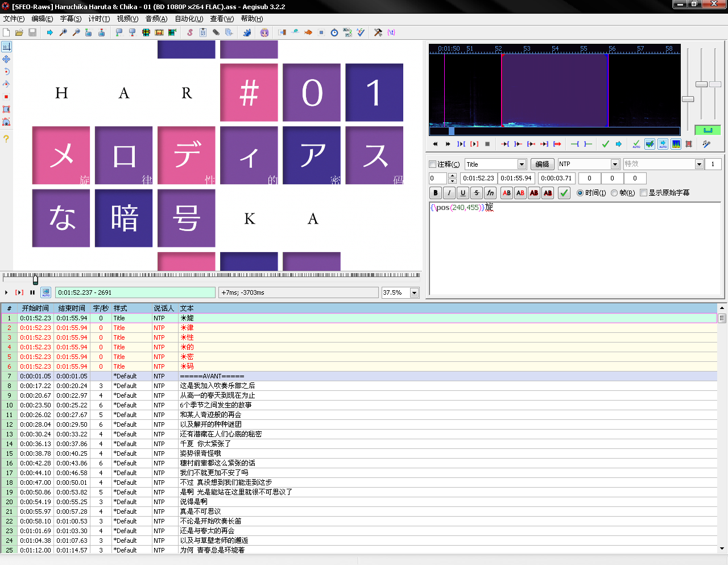Open attachments paperclip icon
The height and width of the screenshot is (565, 728).
pyautogui.click(x=216, y=32)
